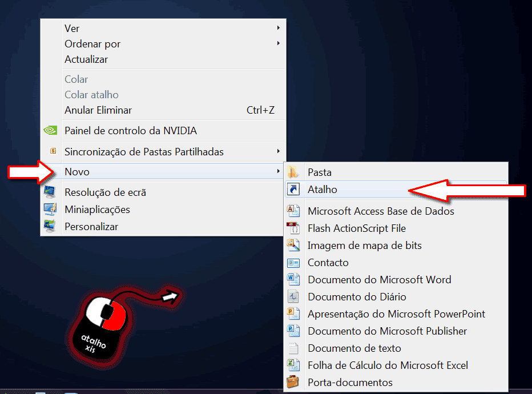
Task: Click the Porta-documentos briefcase icon
Action: (x=293, y=382)
